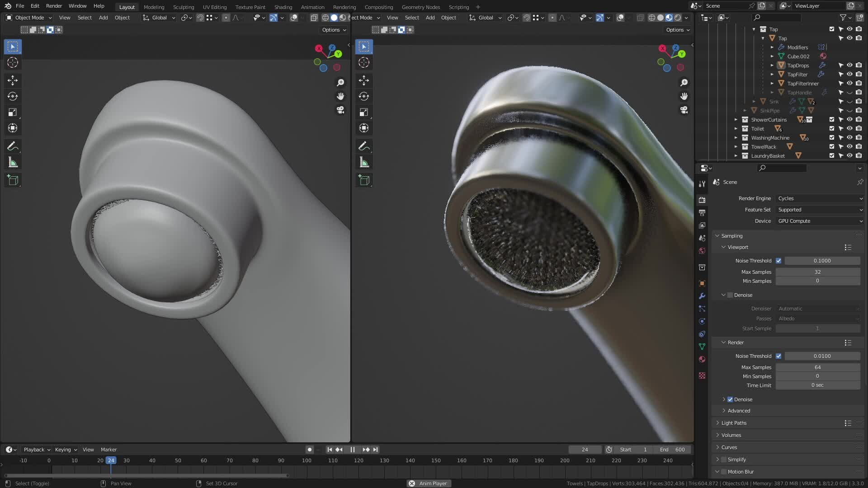868x488 pixels.
Task: Expand the Light Paths panel
Action: (733, 422)
